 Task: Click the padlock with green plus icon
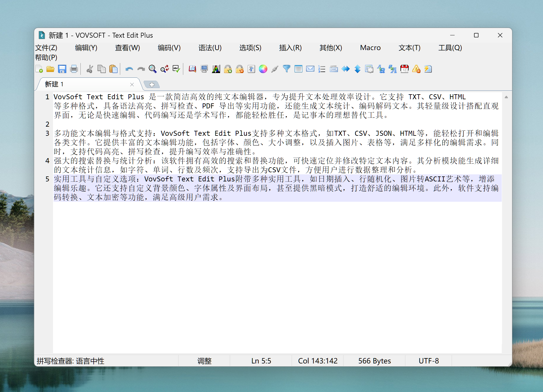(x=228, y=69)
